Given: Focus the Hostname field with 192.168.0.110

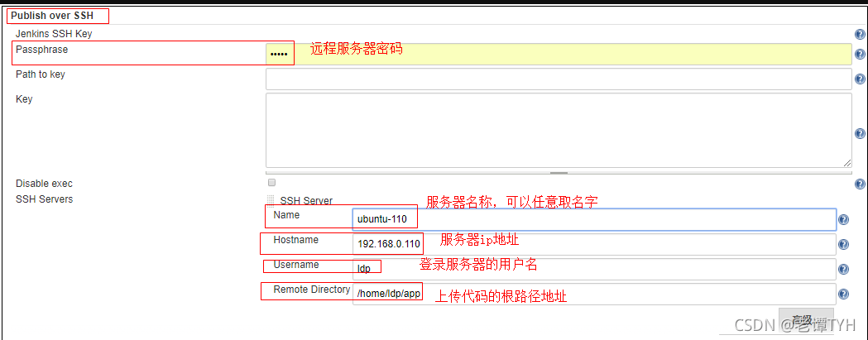Looking at the screenshot, I should pyautogui.click(x=594, y=244).
